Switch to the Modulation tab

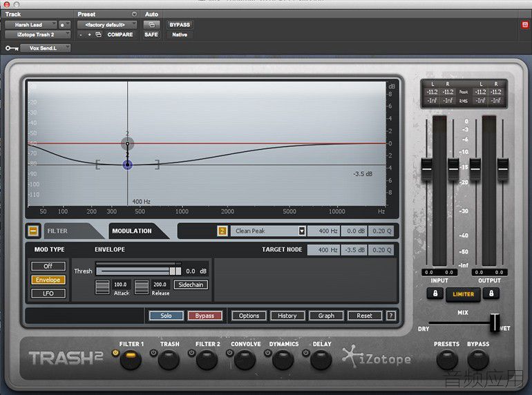[x=133, y=231]
